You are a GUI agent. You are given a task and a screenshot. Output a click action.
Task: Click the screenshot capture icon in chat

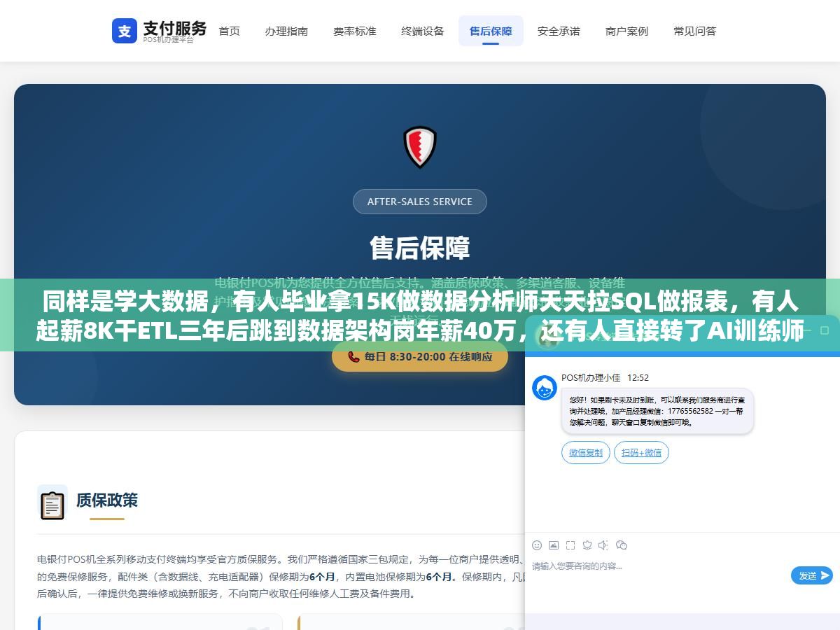click(x=570, y=545)
